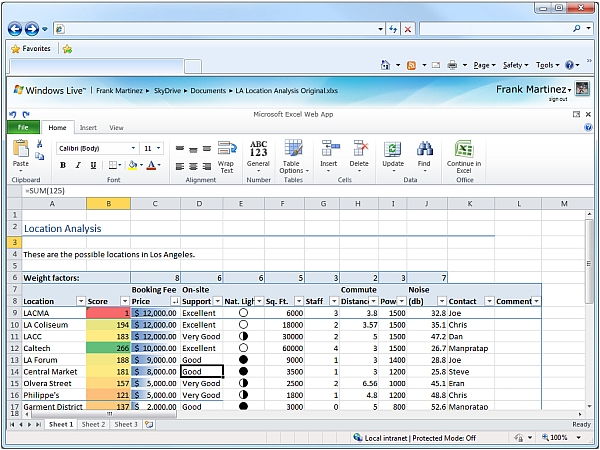Open the green File tab
600x450 pixels.
coord(23,127)
